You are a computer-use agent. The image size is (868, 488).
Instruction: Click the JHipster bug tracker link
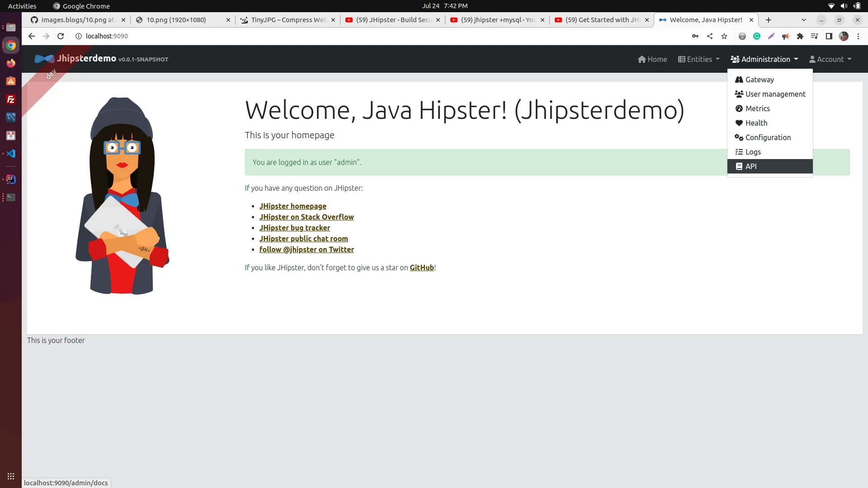pos(294,228)
